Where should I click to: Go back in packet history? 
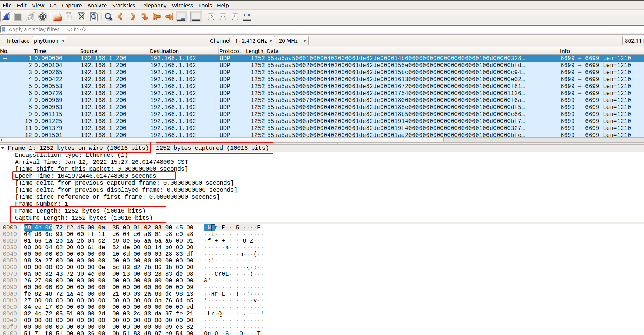coord(120,17)
